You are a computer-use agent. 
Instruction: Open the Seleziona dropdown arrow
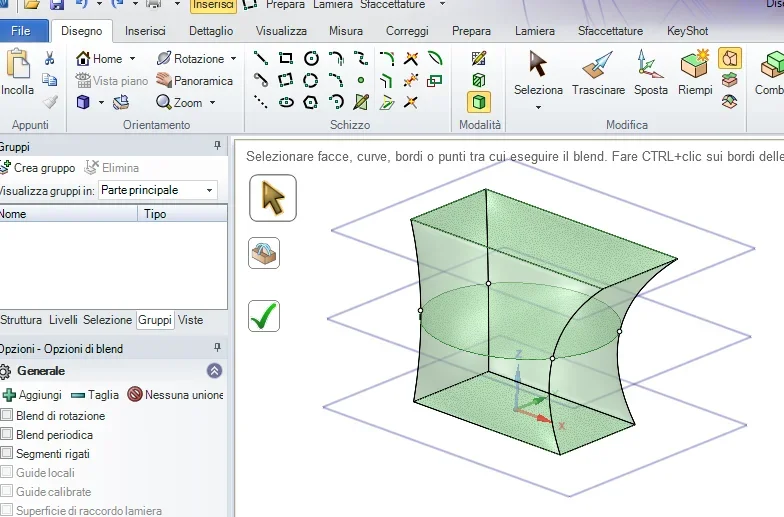[x=538, y=107]
